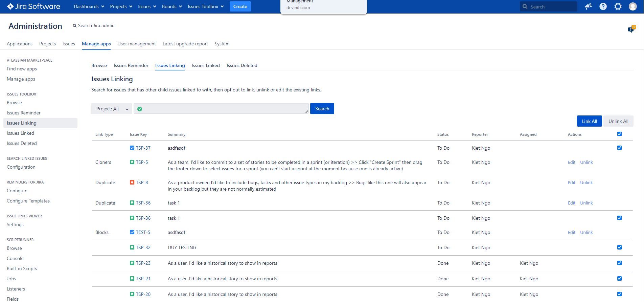Screen dimensions: 644x302
Task: Open ScriptRunner Console in sidebar
Action: pyautogui.click(x=15, y=258)
